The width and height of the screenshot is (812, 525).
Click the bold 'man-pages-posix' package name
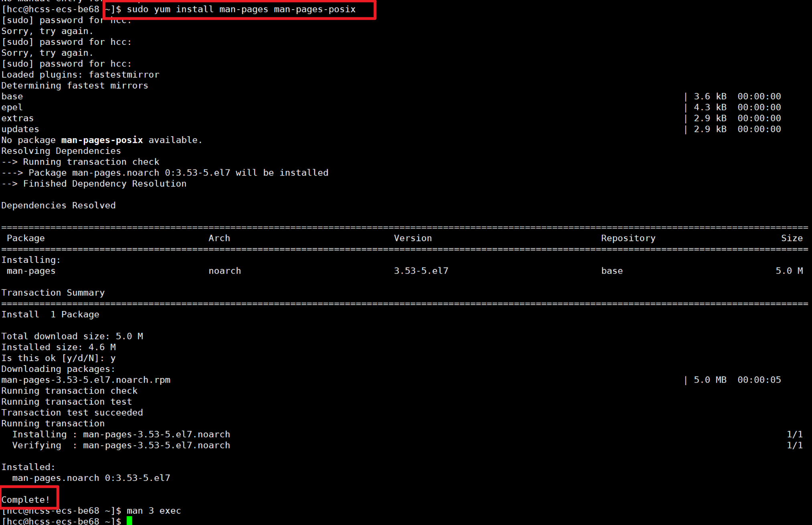click(102, 140)
